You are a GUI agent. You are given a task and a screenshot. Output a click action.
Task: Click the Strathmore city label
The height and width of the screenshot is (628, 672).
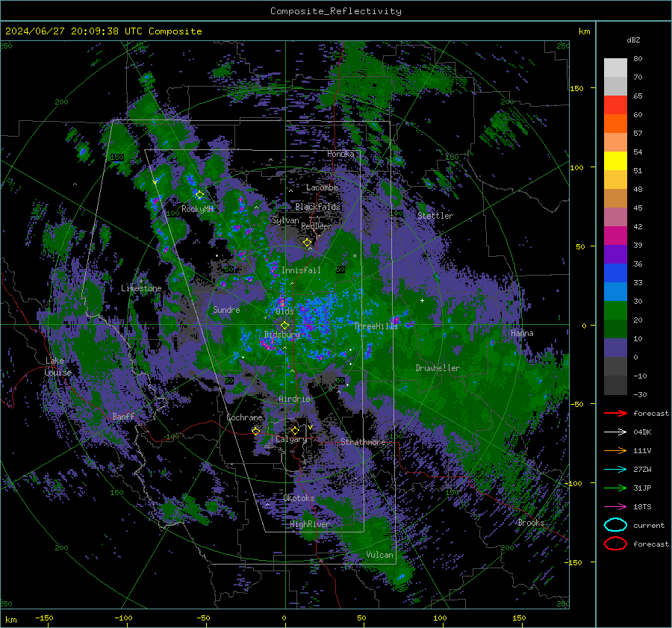[x=363, y=442]
